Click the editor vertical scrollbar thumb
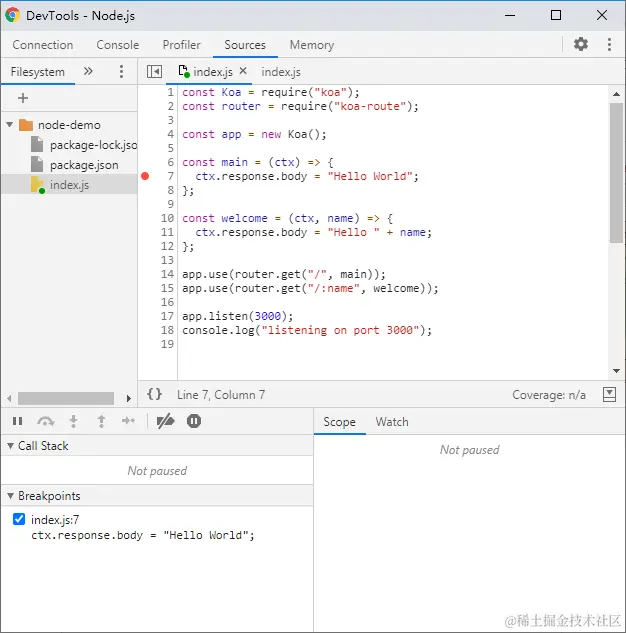Image resolution: width=626 pixels, height=633 pixels. tap(616, 173)
